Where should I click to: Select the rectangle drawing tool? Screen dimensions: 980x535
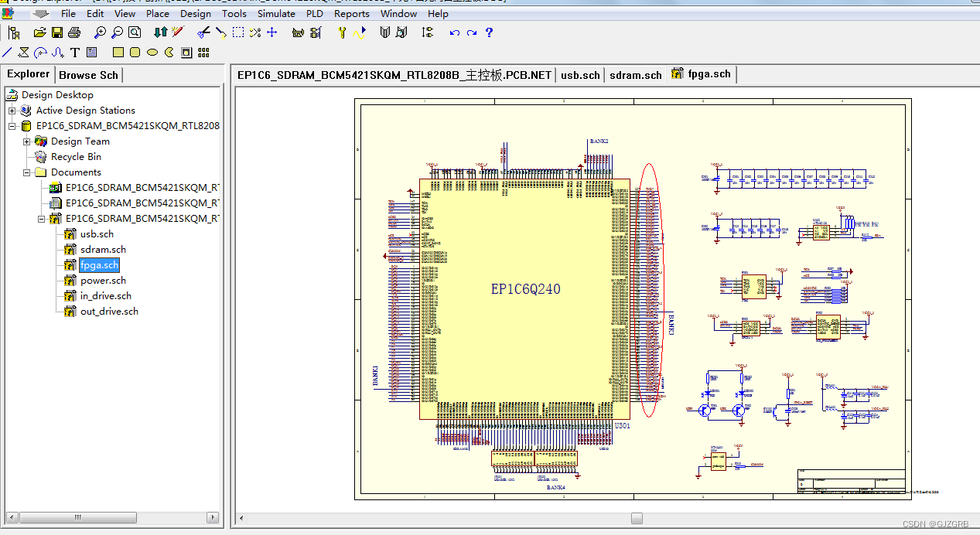tap(117, 51)
